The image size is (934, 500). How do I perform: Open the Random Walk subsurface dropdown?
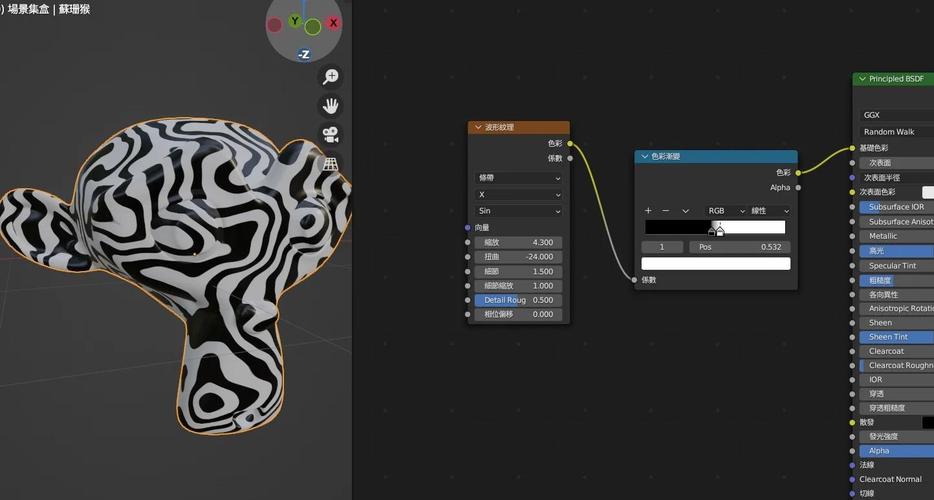896,132
